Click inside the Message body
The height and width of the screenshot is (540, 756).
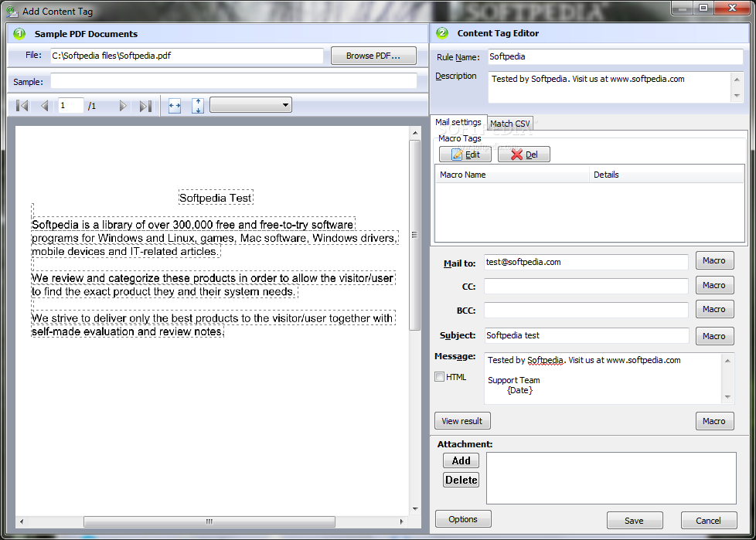coord(603,379)
